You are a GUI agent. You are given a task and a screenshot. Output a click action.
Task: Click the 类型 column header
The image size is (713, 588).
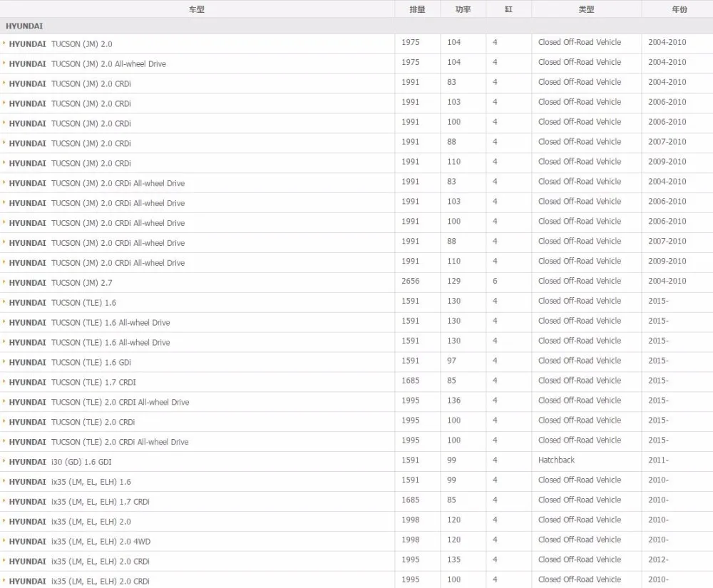coord(586,9)
